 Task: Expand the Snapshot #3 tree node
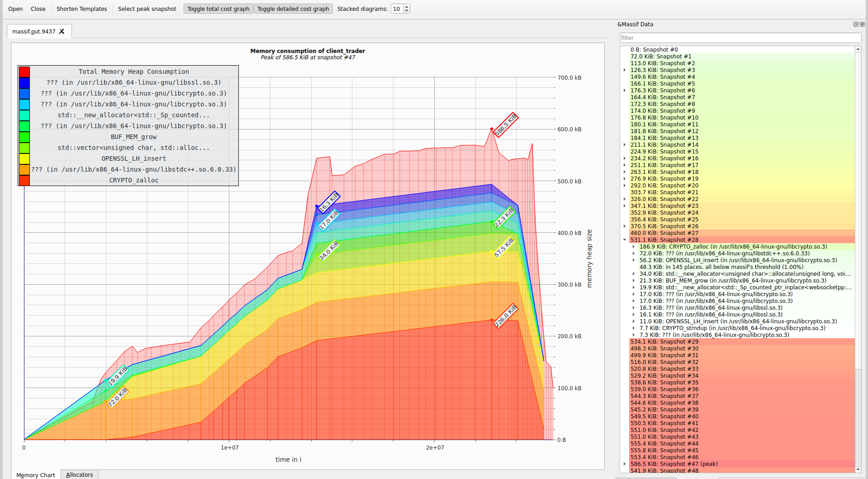[x=625, y=70]
